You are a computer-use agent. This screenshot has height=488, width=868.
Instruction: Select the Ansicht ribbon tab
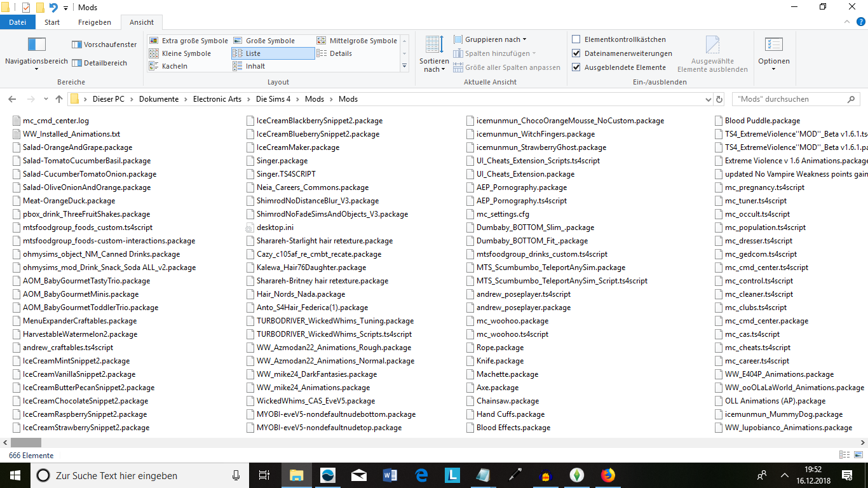point(142,22)
